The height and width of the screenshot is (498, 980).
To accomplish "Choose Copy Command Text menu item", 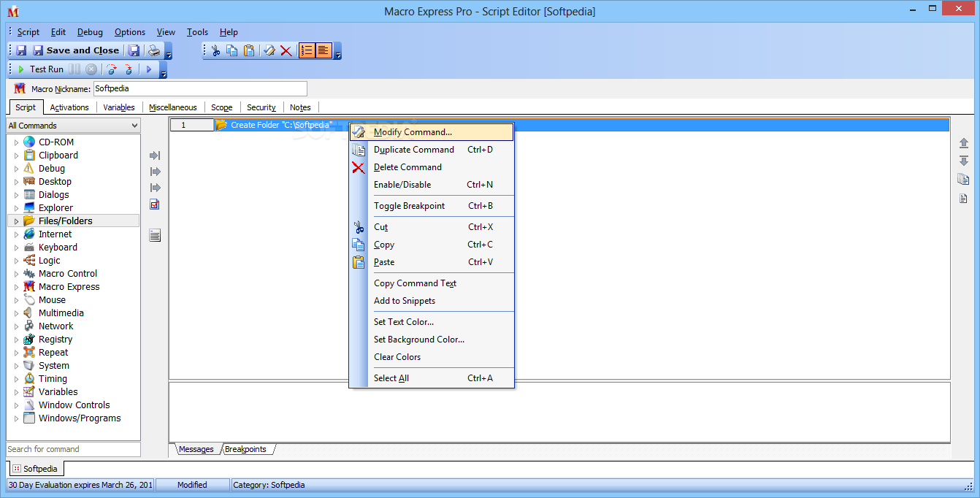I will pos(432,283).
